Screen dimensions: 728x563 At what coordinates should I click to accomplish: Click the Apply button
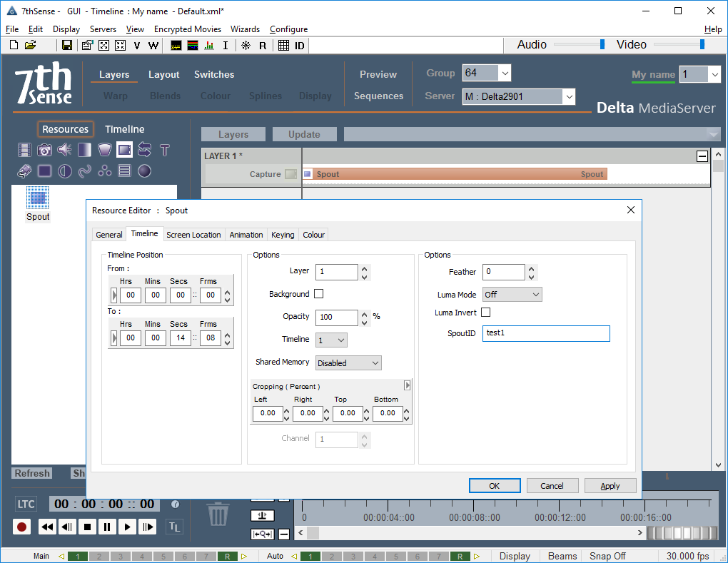(x=610, y=486)
